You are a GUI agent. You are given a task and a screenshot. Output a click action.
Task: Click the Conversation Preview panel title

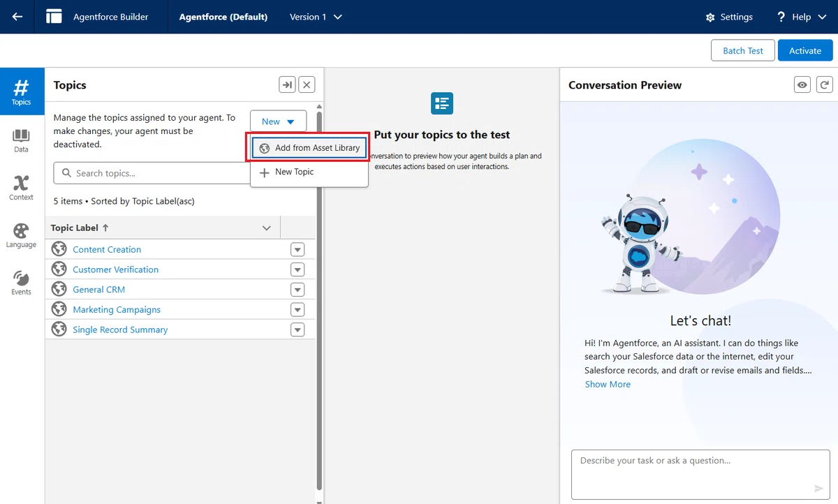pos(625,85)
